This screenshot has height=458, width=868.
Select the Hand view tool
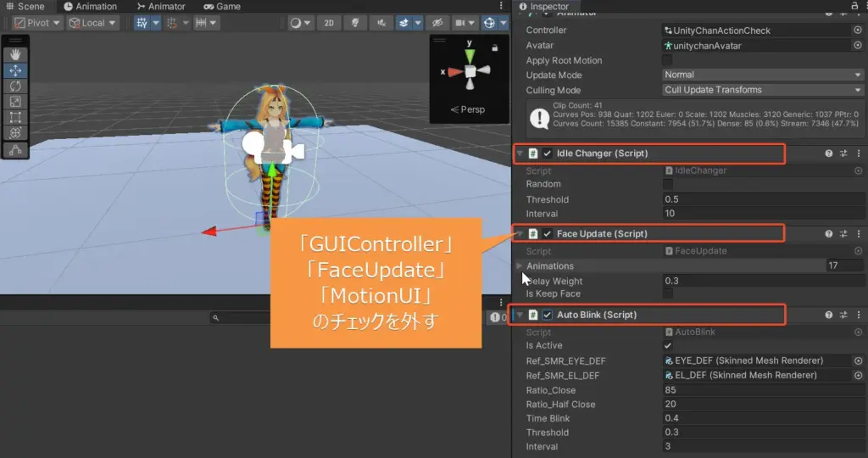pos(15,54)
